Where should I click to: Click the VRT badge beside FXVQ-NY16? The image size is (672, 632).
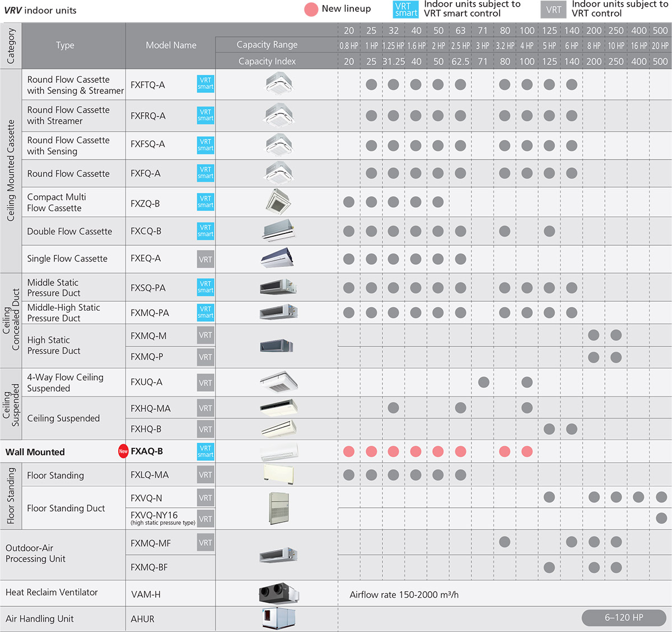[x=206, y=519]
